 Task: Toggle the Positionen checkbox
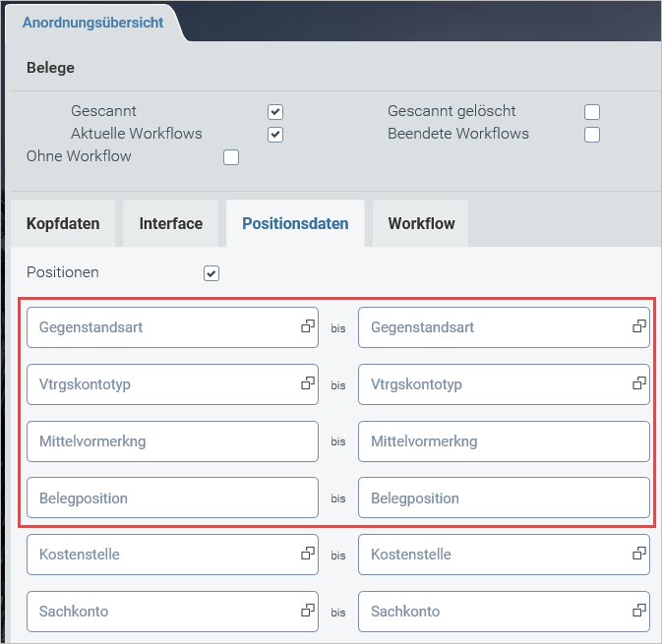211,273
